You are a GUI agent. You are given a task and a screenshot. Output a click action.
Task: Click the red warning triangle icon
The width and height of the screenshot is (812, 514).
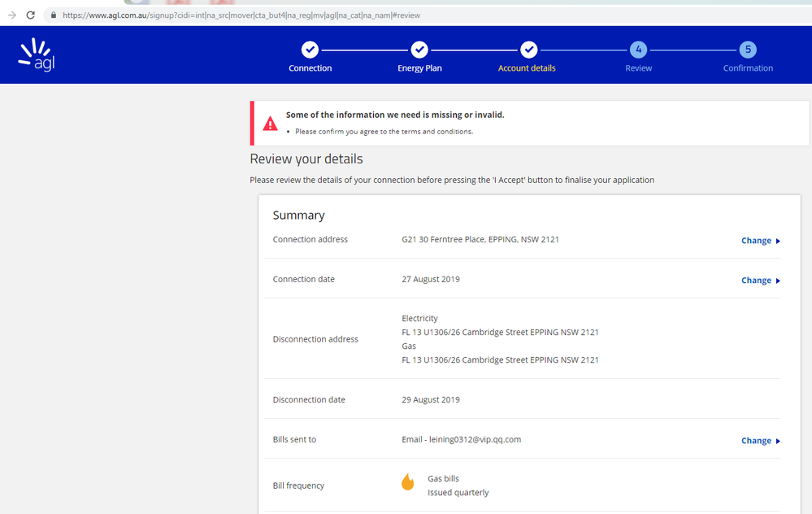click(x=270, y=124)
